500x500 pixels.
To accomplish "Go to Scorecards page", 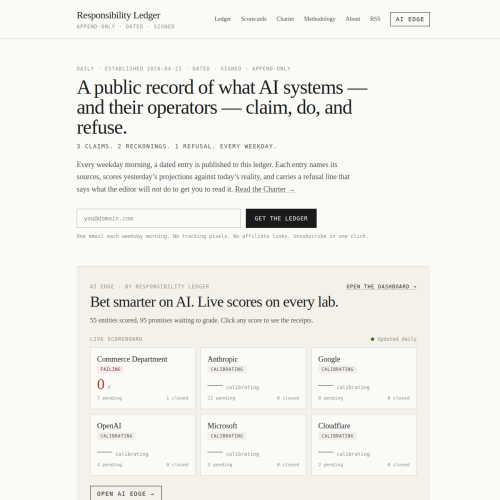I will 253,19.
